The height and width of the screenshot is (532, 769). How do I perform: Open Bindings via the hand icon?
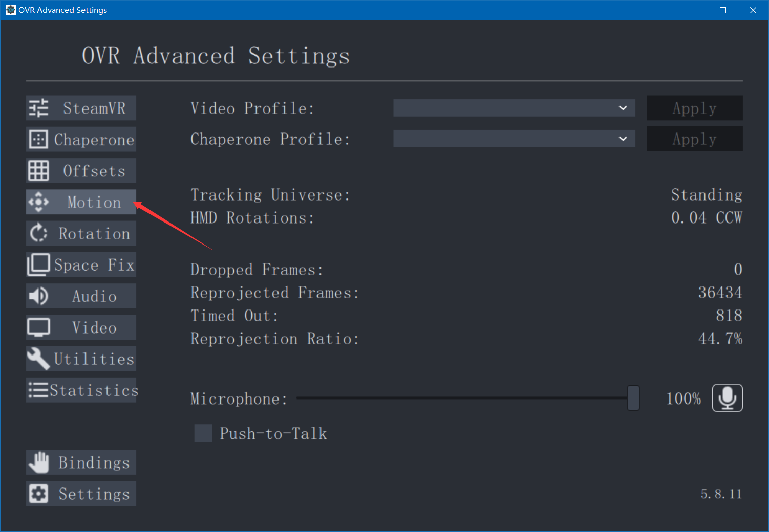click(38, 462)
